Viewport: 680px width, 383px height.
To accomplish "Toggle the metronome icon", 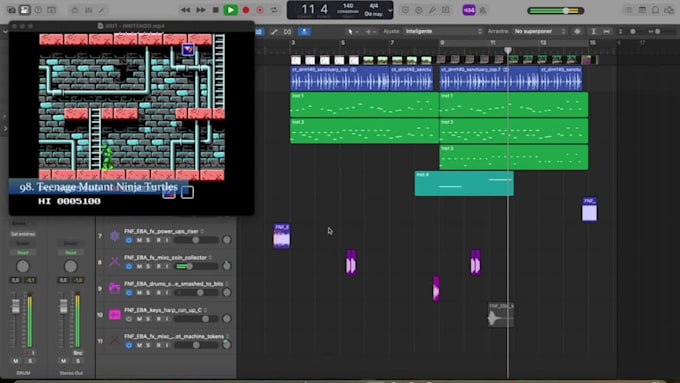I will point(483,10).
